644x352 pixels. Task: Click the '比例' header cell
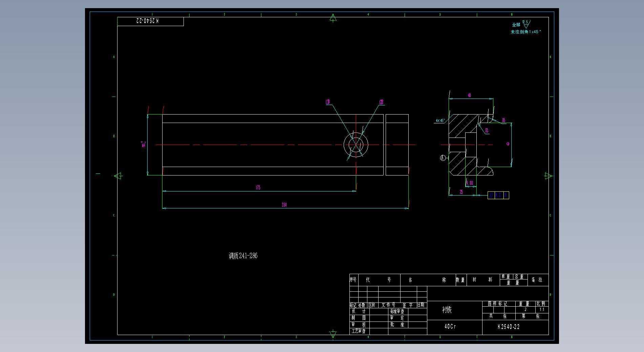tap(541, 304)
